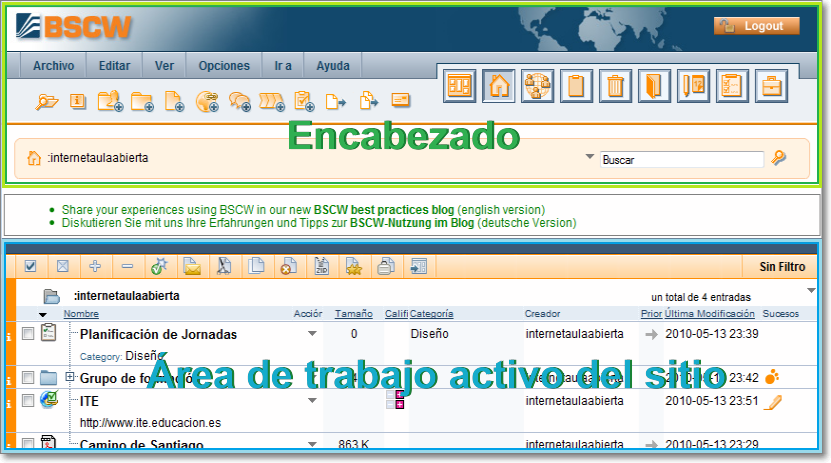The height and width of the screenshot is (463, 831).
Task: Tick checkbox for Grupo de formación folder
Action: [28, 378]
